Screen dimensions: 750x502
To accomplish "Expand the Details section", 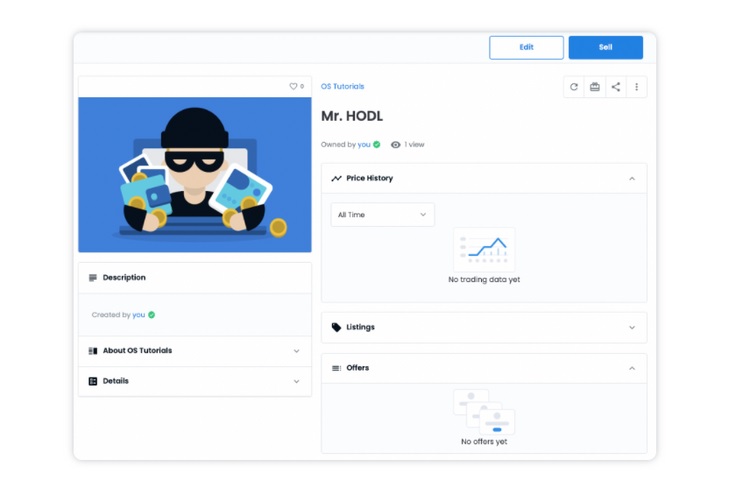I will pos(296,381).
